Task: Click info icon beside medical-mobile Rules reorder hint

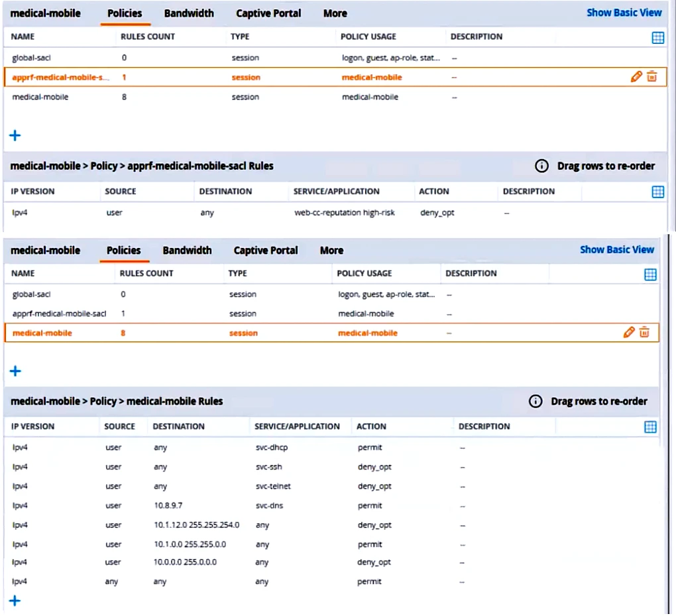Action: pos(535,401)
